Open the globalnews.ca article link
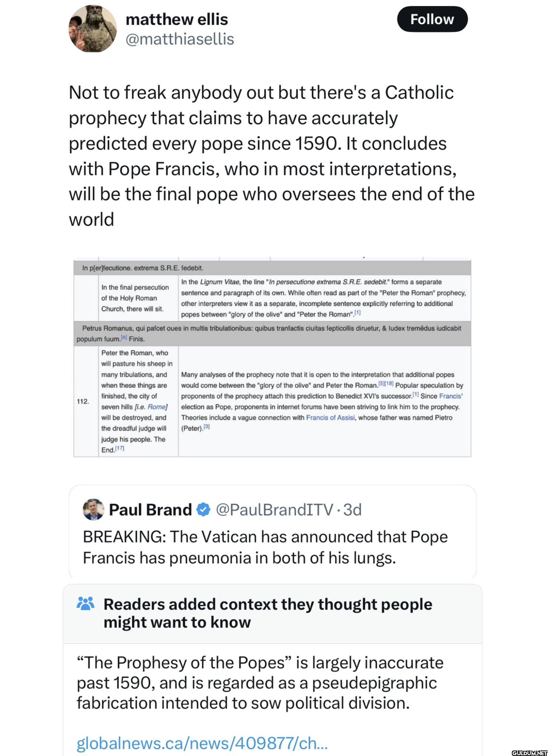Image resolution: width=549 pixels, height=756 pixels. pos(202,743)
